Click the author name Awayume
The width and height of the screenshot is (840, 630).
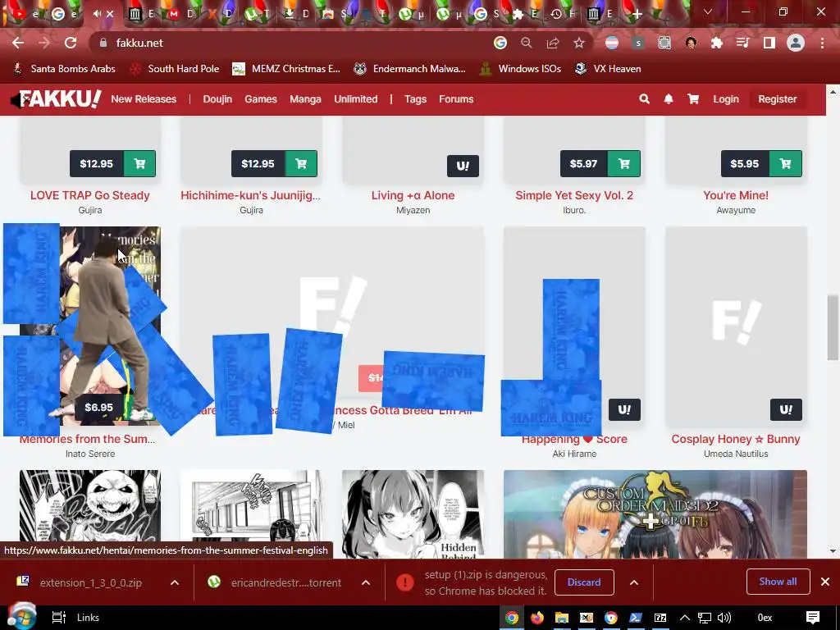736,210
